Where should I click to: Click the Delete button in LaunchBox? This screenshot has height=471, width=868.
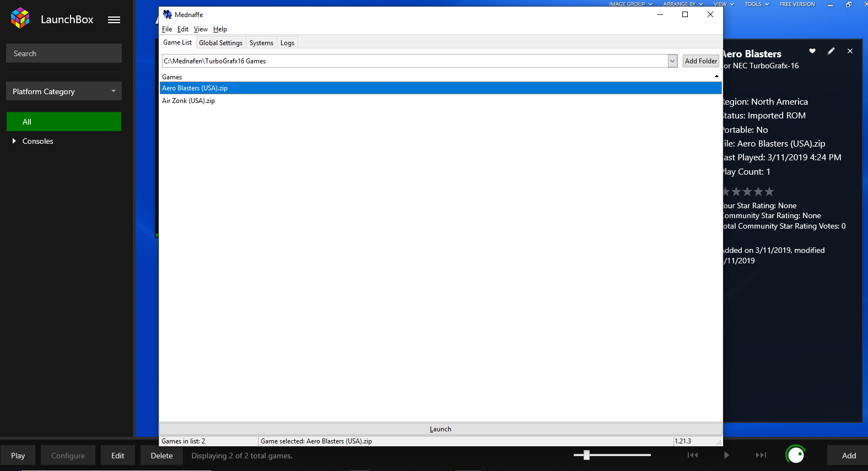pyautogui.click(x=162, y=456)
